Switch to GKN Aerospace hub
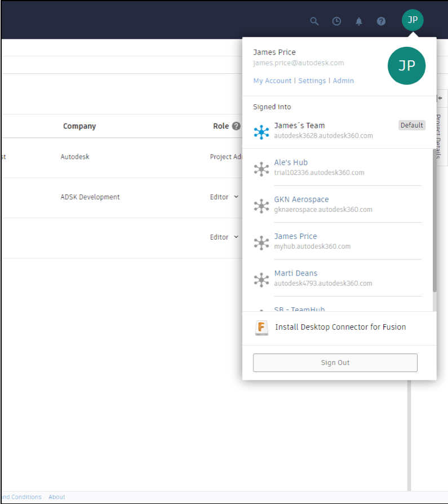448x504 pixels. 301,200
